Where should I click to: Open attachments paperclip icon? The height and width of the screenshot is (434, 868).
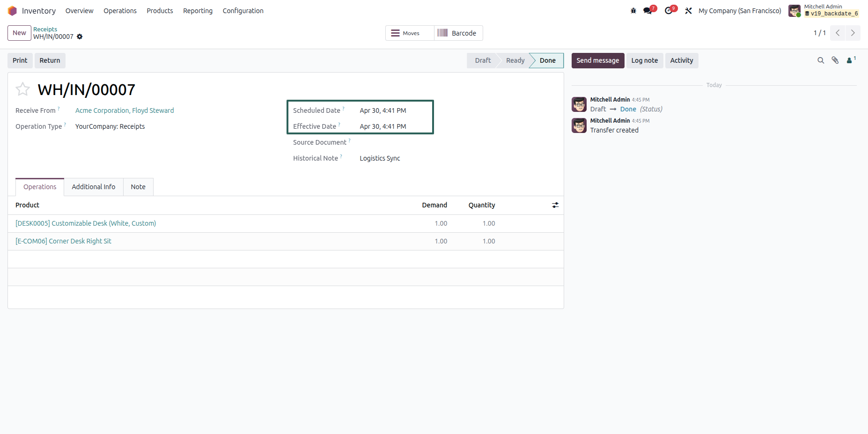835,60
